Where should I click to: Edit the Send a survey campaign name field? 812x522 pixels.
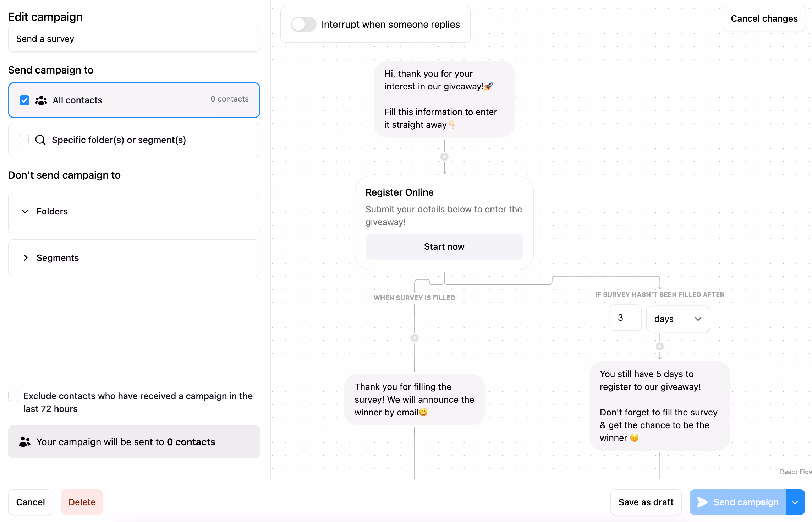[x=134, y=39]
